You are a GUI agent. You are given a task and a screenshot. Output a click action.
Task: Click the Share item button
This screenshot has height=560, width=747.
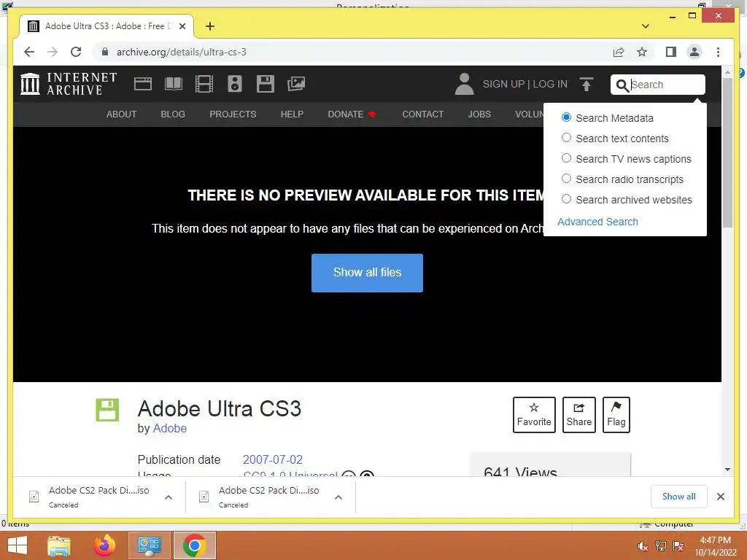click(x=578, y=415)
